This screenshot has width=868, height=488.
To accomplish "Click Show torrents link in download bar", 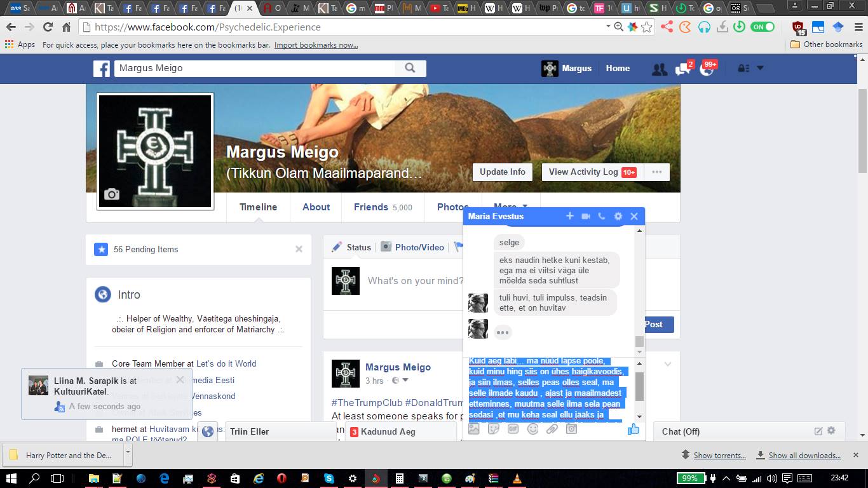I will pos(720,455).
